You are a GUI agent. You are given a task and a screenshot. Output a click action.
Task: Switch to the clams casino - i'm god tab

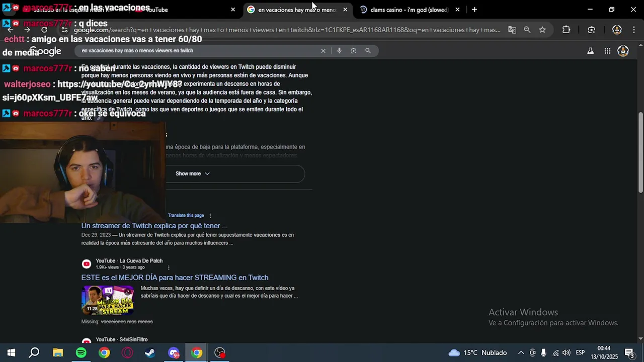click(x=409, y=10)
